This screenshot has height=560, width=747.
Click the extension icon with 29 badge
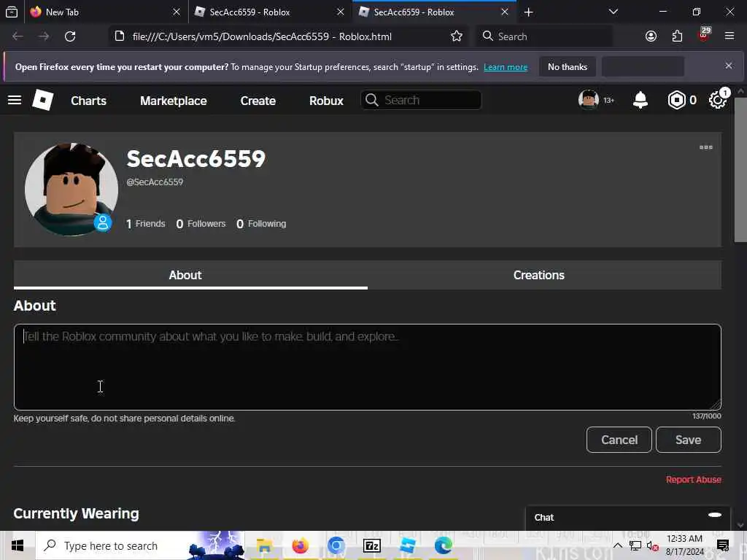[x=704, y=35]
